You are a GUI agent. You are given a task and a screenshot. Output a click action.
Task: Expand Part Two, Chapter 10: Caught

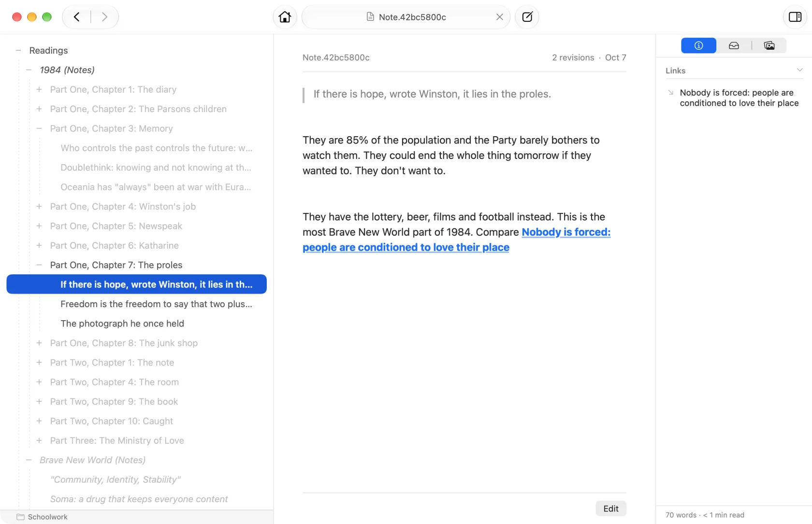pos(39,421)
